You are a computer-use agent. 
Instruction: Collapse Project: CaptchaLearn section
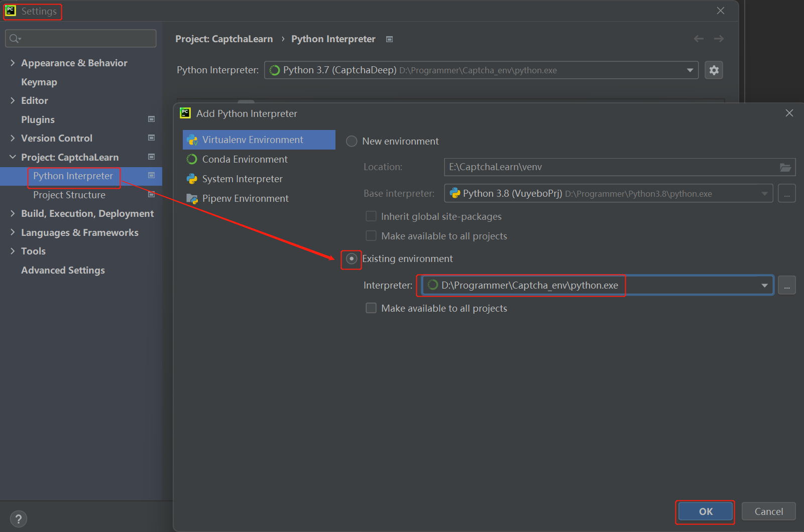(13, 157)
